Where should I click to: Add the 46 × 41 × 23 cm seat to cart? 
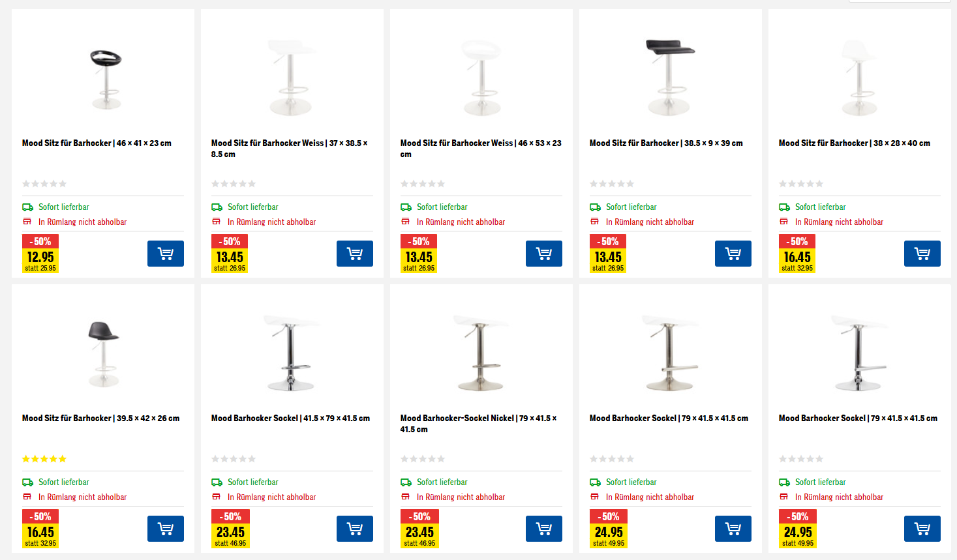click(x=165, y=254)
